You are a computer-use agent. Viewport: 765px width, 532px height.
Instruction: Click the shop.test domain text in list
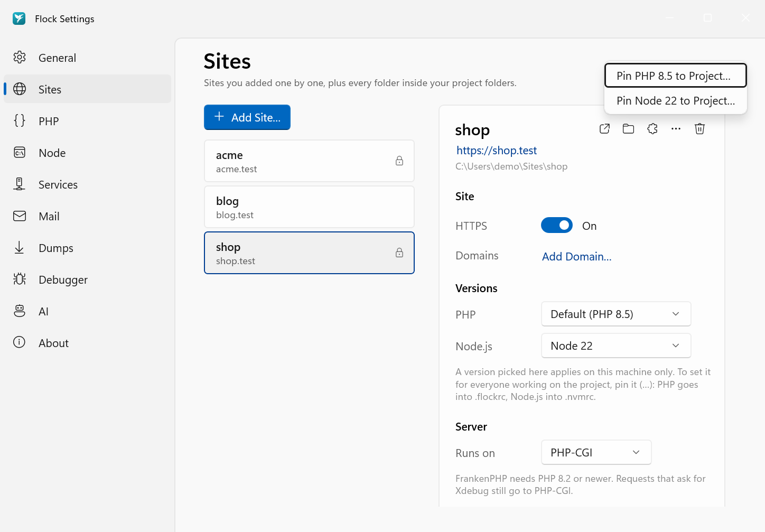[x=236, y=261]
